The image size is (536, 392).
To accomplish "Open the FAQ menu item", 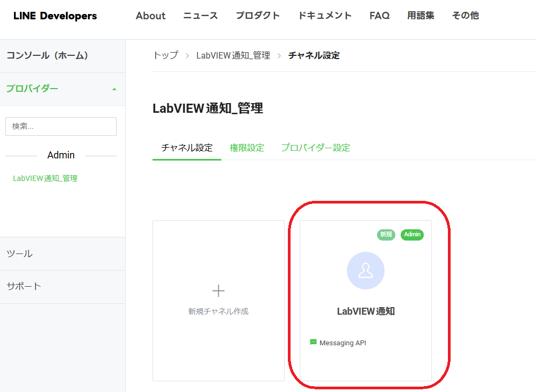I will 379,16.
